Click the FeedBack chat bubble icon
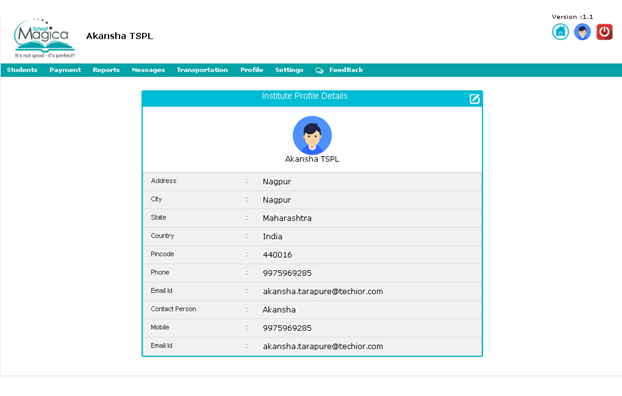This screenshot has height=396, width=622. 319,70
